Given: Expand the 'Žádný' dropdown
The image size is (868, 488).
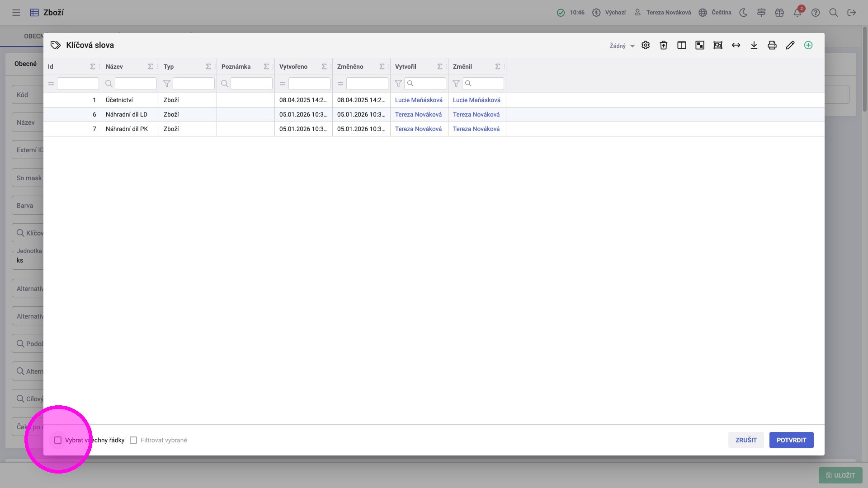Looking at the screenshot, I should pos(622,46).
